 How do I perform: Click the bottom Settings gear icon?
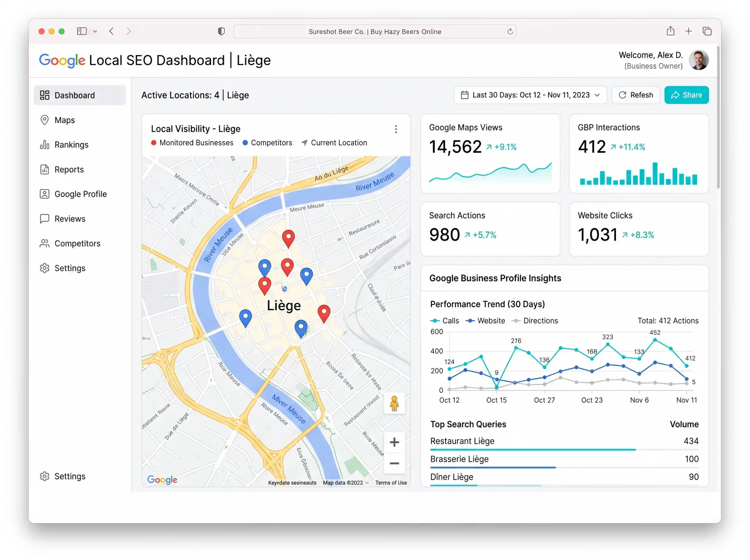[44, 476]
